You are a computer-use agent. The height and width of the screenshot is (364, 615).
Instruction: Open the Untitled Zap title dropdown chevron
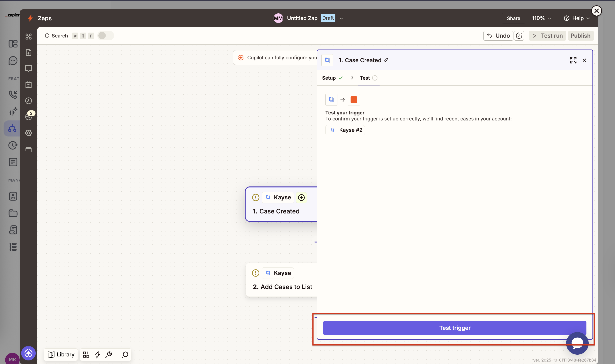pyautogui.click(x=341, y=18)
